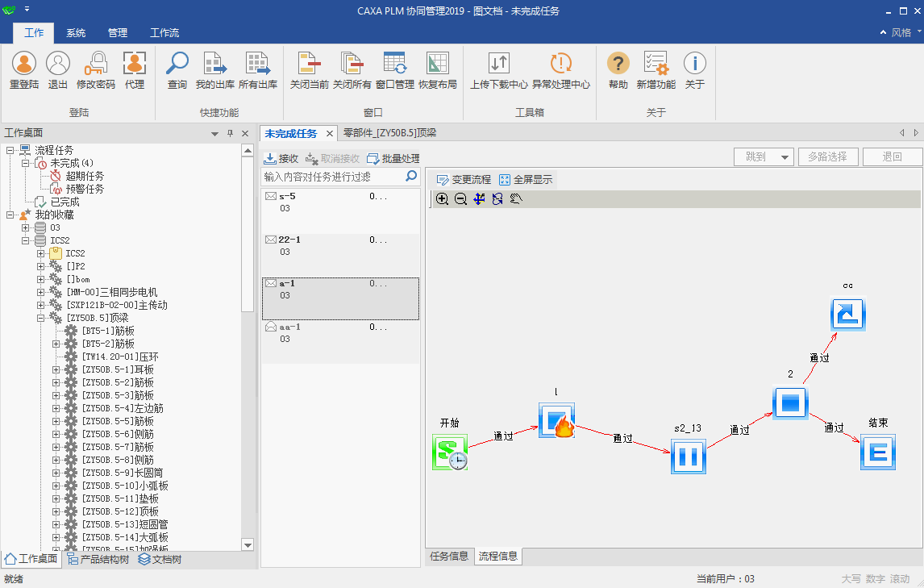Expand [HM-00]三相同步电机 node
Image resolution: width=924 pixels, height=588 pixels.
(40, 292)
